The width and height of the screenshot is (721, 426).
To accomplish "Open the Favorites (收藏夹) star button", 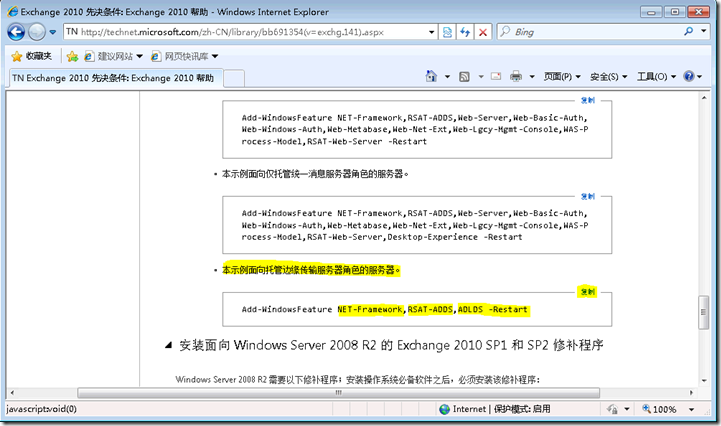I will coord(31,56).
